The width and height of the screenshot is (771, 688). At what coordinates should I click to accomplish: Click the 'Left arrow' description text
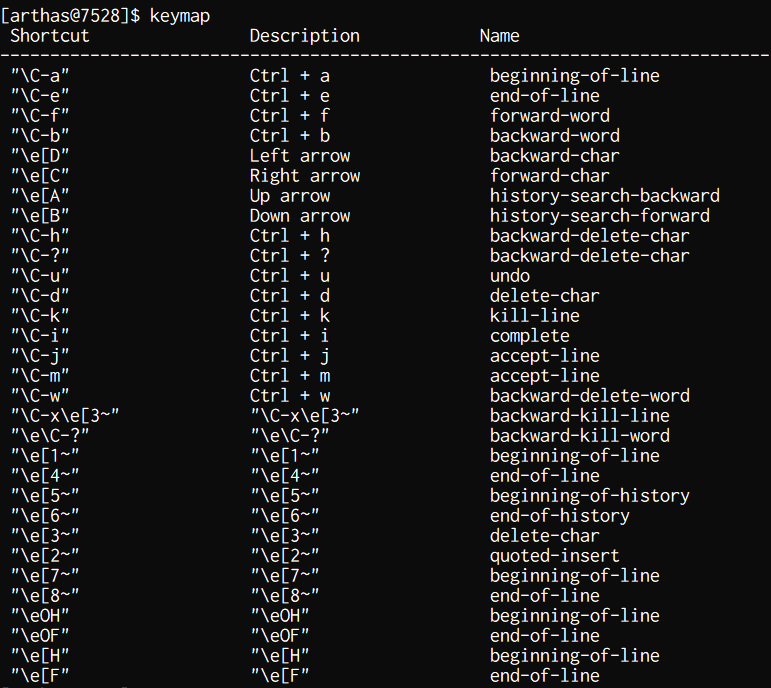tap(299, 155)
